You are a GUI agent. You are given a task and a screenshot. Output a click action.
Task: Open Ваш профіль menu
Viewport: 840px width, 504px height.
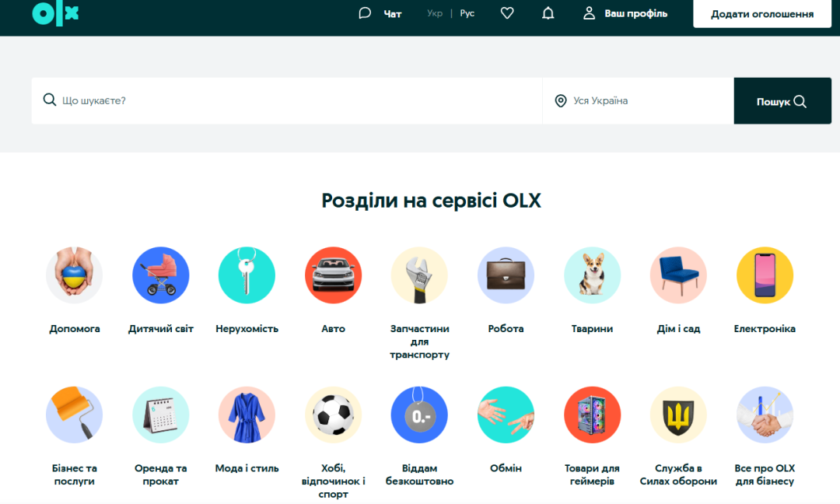click(x=636, y=13)
